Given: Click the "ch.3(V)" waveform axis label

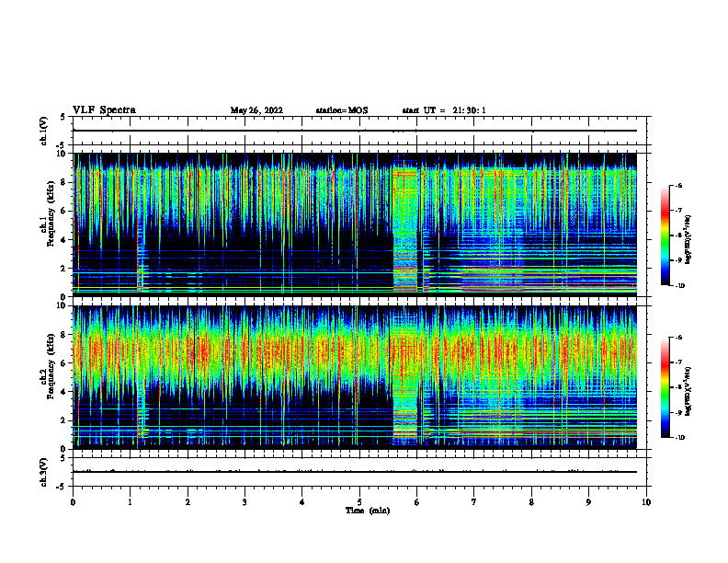Looking at the screenshot, I should [x=44, y=472].
